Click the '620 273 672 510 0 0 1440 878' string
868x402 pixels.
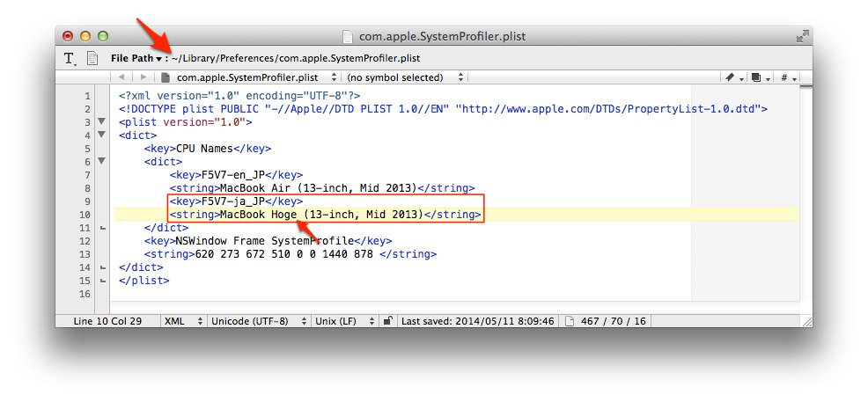tap(284, 254)
